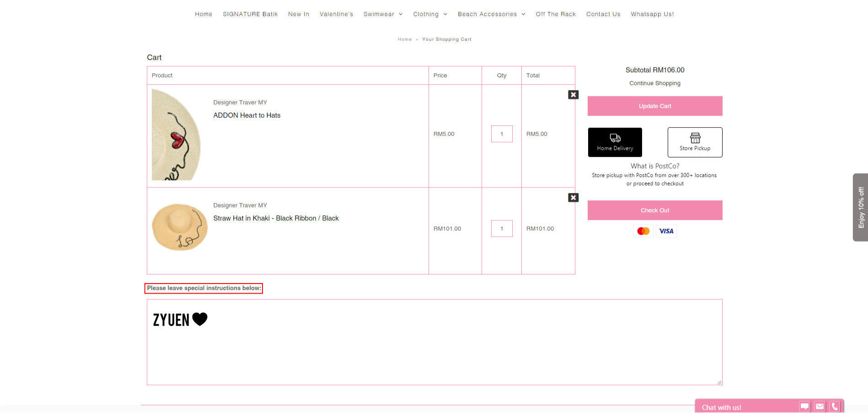The image size is (868, 413).
Task: Select Store Pickup option
Action: pos(695,142)
